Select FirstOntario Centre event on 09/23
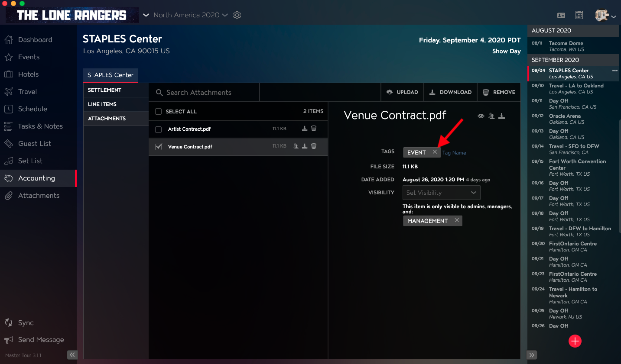621x364 pixels. pyautogui.click(x=573, y=277)
